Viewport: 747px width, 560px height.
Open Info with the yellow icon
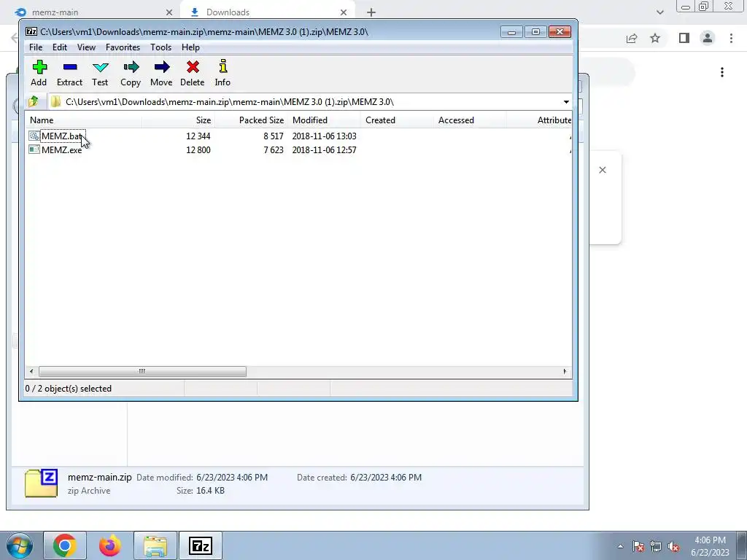coord(223,66)
